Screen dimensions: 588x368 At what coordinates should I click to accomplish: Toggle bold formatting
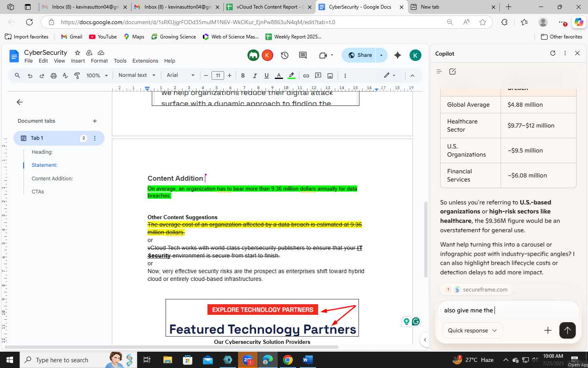(243, 75)
